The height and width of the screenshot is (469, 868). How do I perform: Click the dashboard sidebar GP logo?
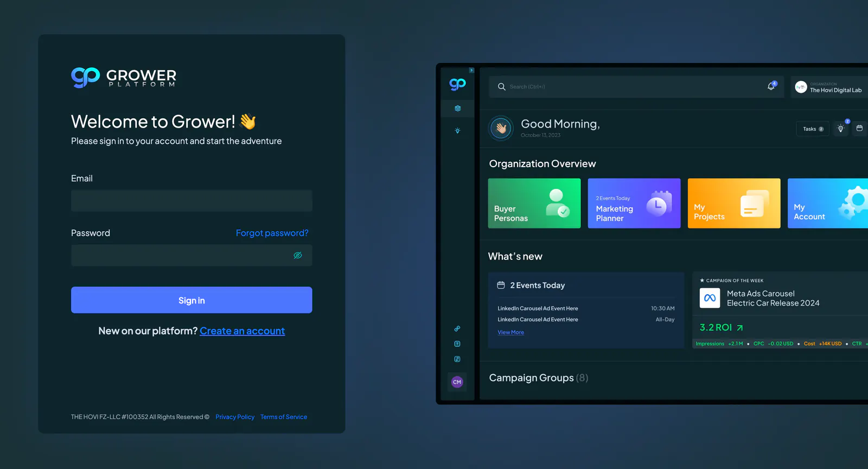(x=457, y=84)
